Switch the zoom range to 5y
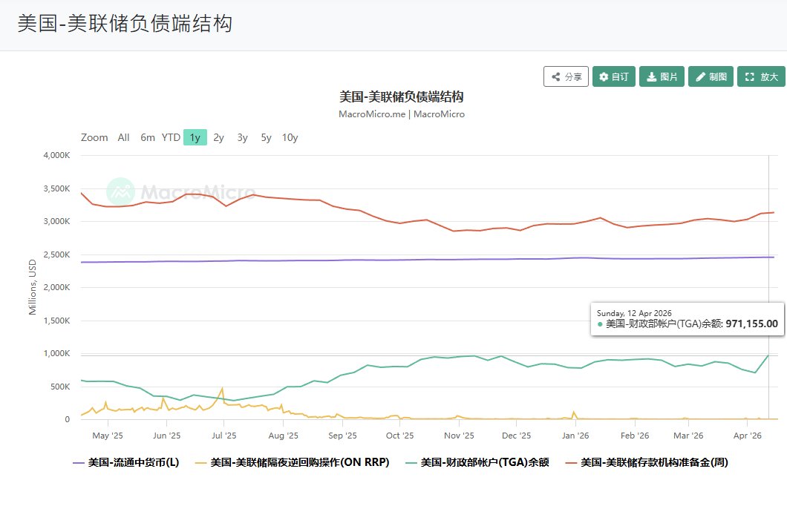Viewport: 787px width, 532px height. click(266, 137)
